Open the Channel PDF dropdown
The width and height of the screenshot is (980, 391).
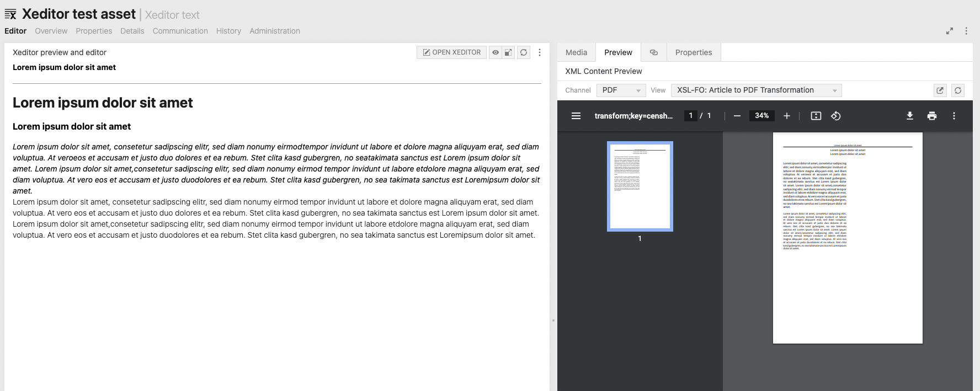coord(621,90)
